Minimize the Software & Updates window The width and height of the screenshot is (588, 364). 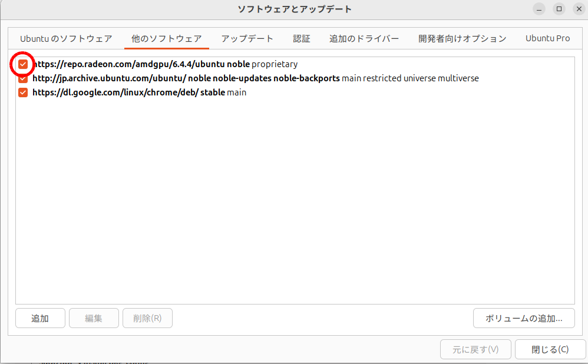(x=539, y=9)
